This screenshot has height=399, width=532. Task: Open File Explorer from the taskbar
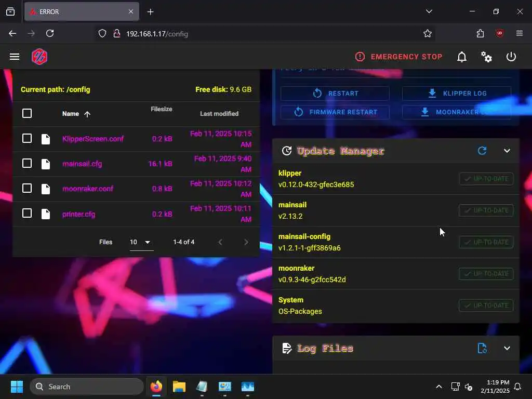click(179, 387)
